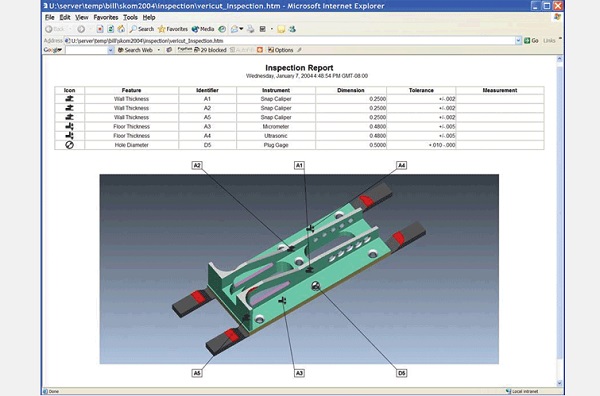This screenshot has height=396, width=600.
Task: Click the A5 callout label below the model
Action: tap(197, 373)
